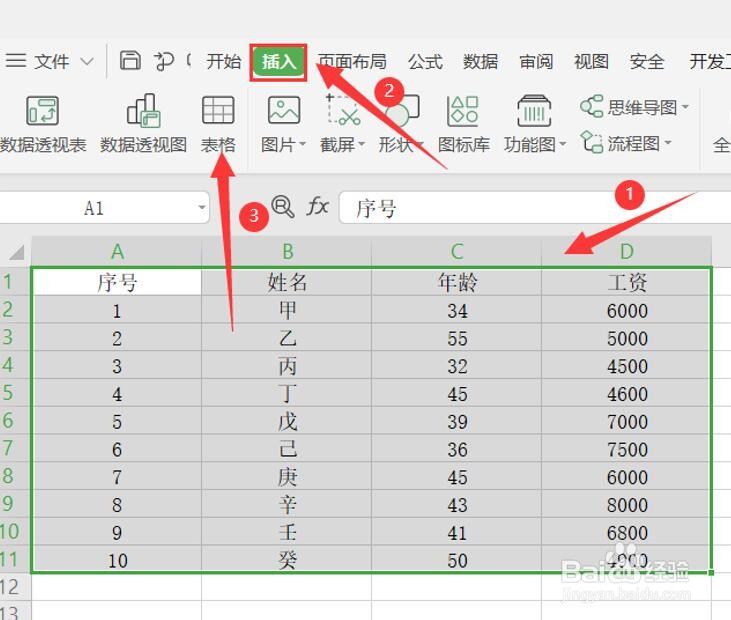
Task: Click the save icon in quick toolbar
Action: pyautogui.click(x=130, y=61)
